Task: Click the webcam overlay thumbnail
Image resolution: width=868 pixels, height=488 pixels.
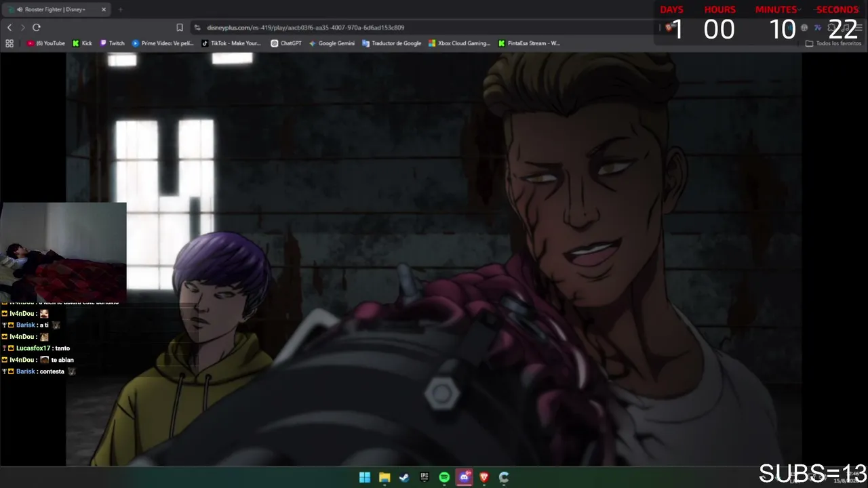Action: (63, 251)
